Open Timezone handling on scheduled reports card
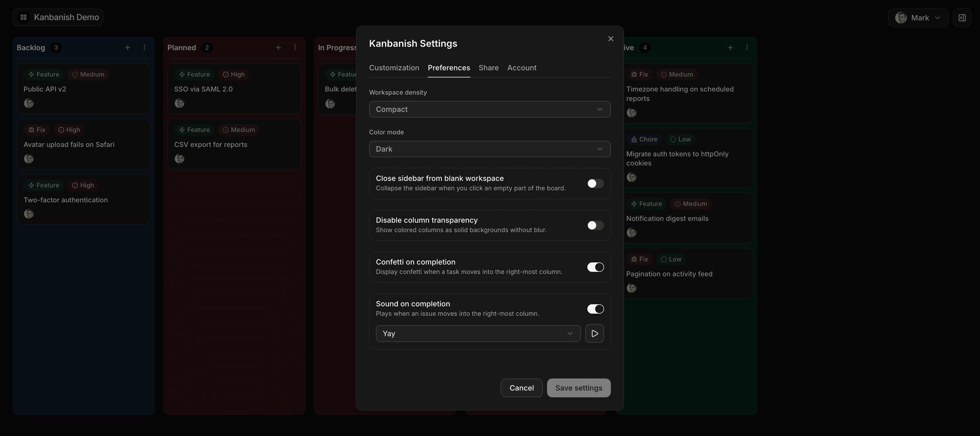The width and height of the screenshot is (980, 436). point(688,93)
